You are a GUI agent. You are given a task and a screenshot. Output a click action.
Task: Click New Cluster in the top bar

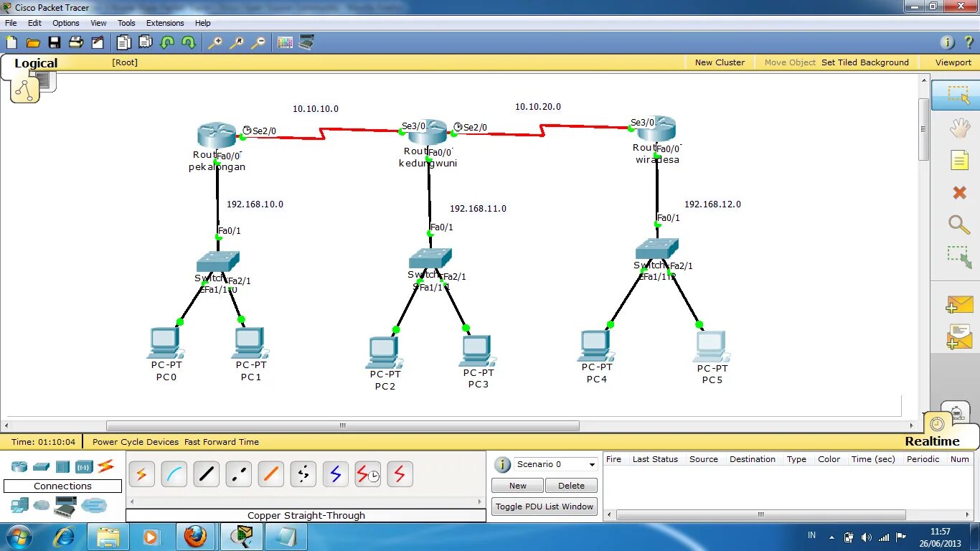click(x=720, y=62)
